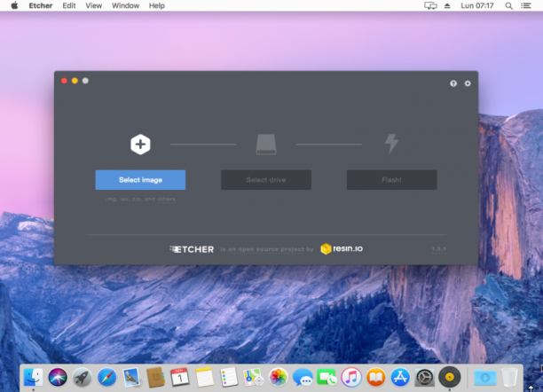Viewport: 543px width, 392px height.
Task: Open App Store from the Dock
Action: click(x=400, y=377)
